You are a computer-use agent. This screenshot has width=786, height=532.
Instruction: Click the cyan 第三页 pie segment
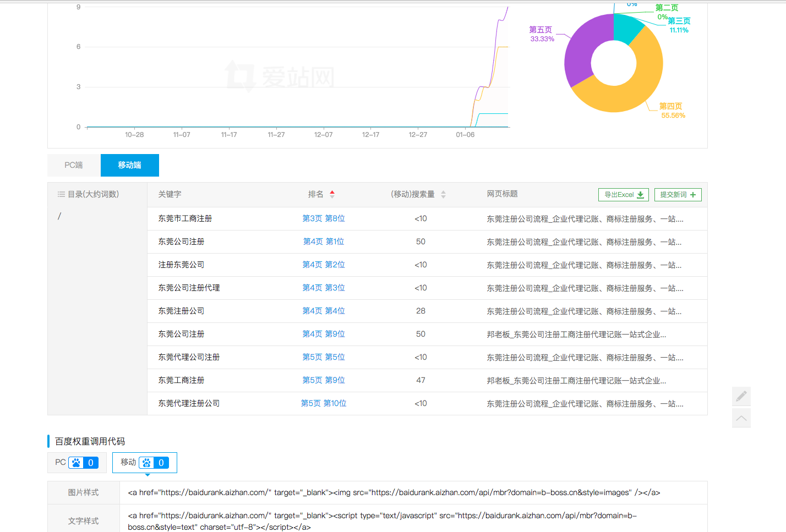[626, 29]
